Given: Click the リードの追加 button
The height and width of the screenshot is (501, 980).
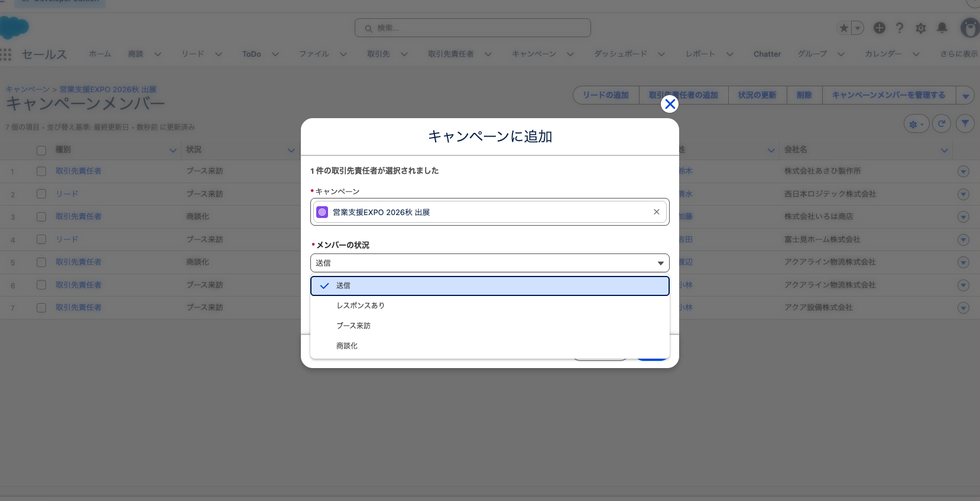Looking at the screenshot, I should point(606,95).
